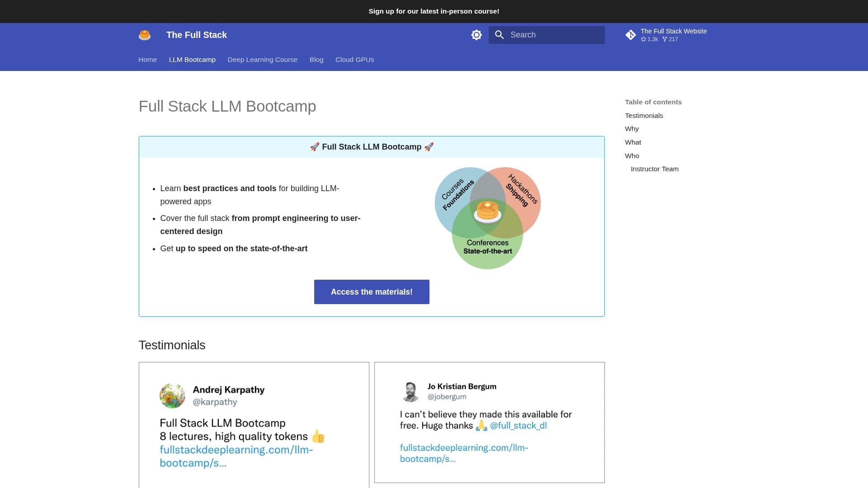Image resolution: width=868 pixels, height=488 pixels.
Task: Click the @karpathy handle text
Action: pyautogui.click(x=215, y=402)
